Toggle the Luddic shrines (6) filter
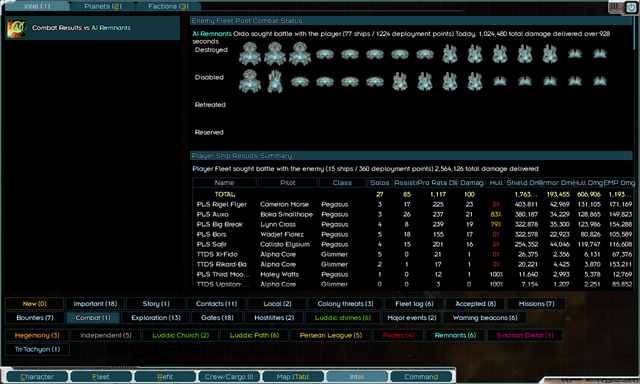640x384 pixels. pos(343,317)
